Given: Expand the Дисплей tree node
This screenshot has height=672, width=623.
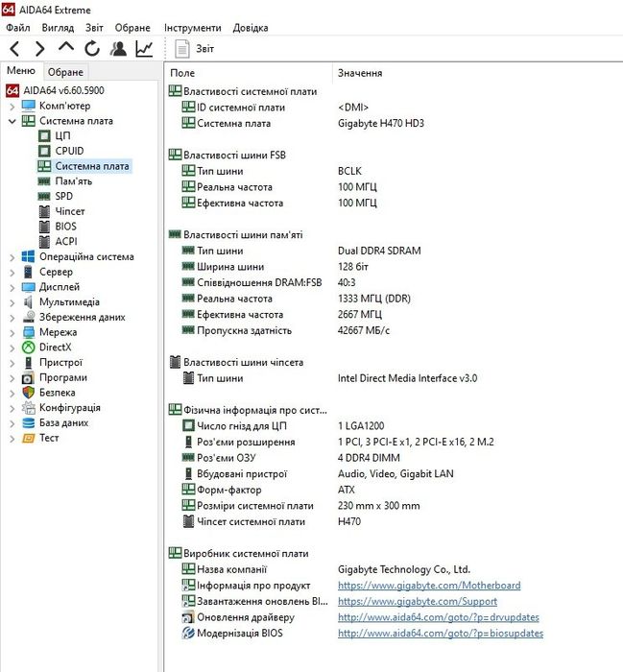Looking at the screenshot, I should (12, 287).
